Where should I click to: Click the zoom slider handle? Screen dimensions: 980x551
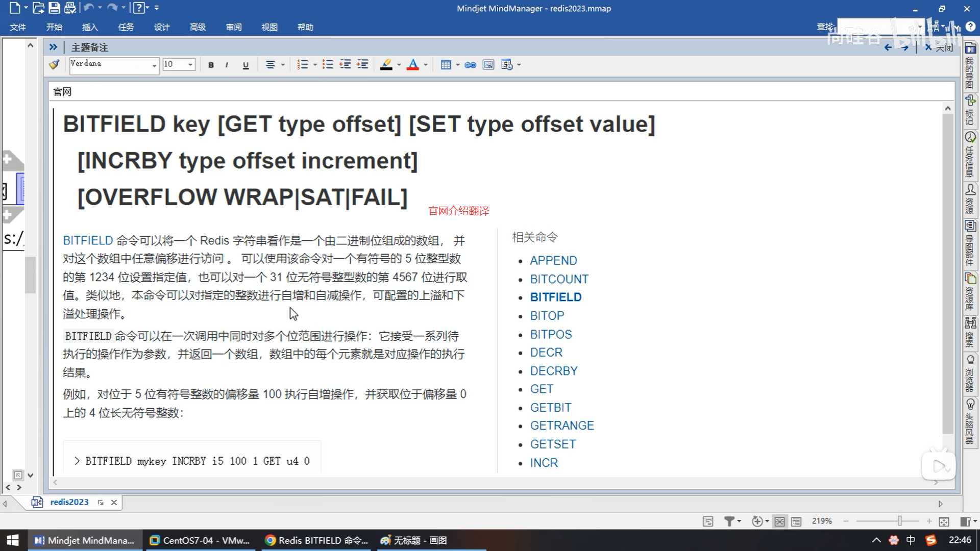pyautogui.click(x=900, y=521)
